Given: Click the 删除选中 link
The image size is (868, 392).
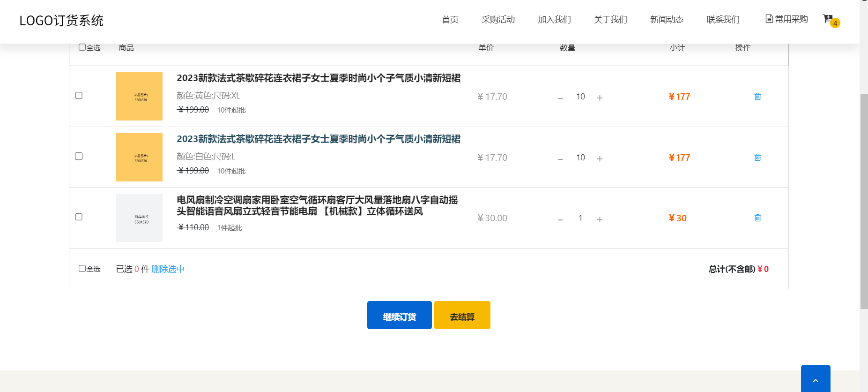Looking at the screenshot, I should pos(168,269).
